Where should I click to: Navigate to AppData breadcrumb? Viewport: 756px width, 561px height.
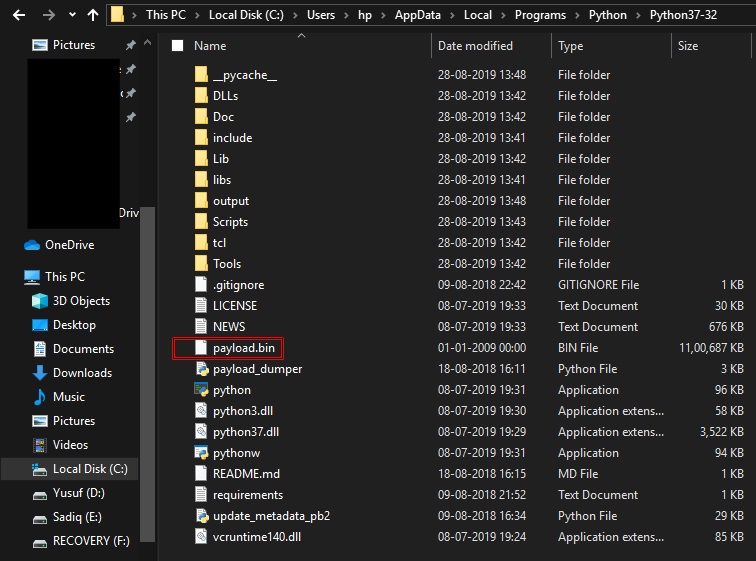pyautogui.click(x=418, y=15)
